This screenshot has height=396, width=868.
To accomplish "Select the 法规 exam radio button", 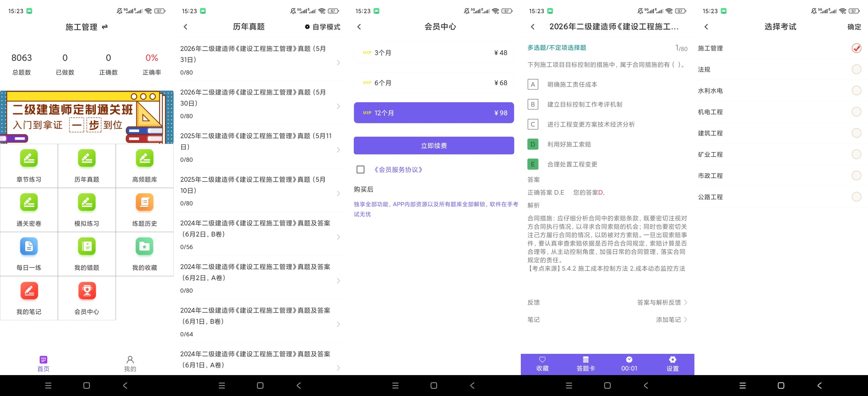I will (856, 69).
